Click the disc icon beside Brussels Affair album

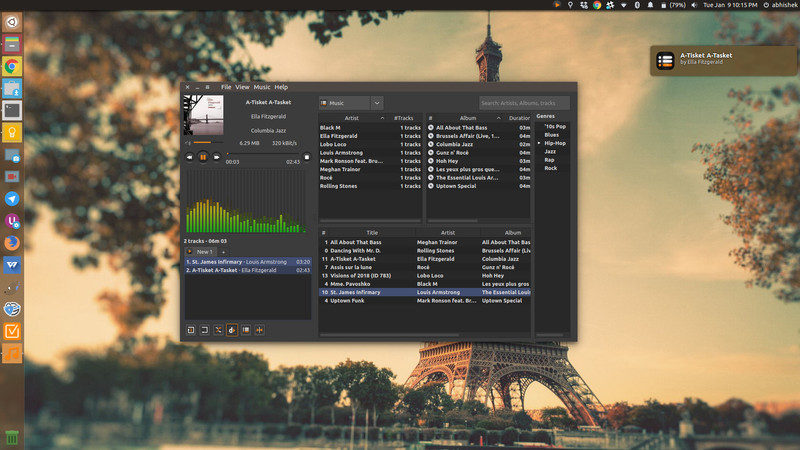click(x=431, y=136)
